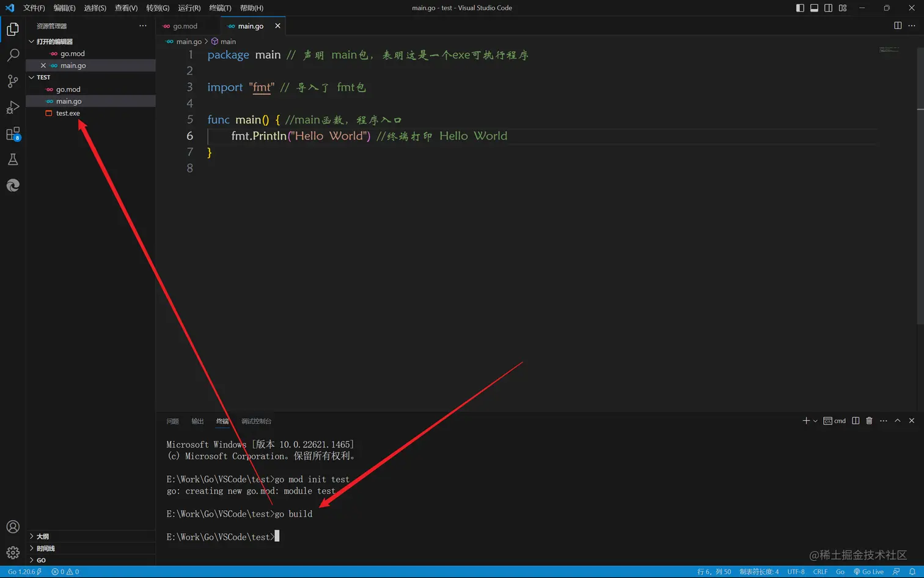Switch to the 问题 panel tab
Viewport: 924px width, 578px height.
coord(172,421)
